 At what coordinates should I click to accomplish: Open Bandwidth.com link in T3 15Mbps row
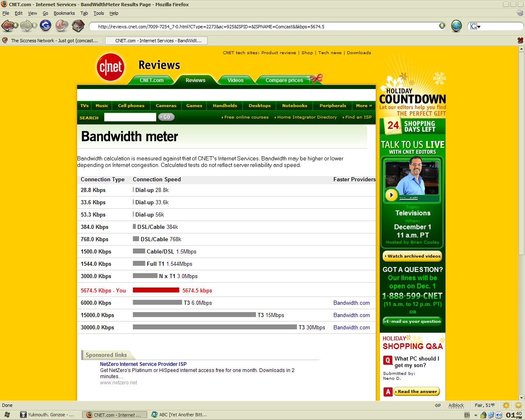tap(352, 315)
